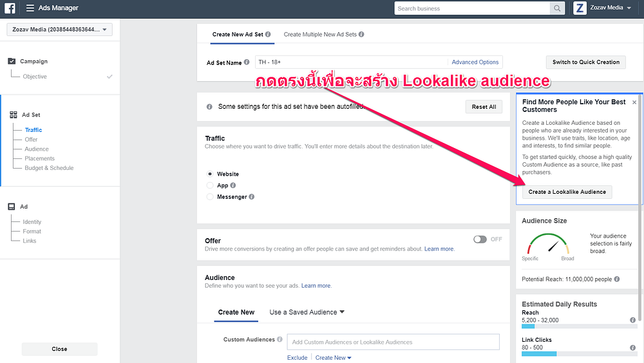Click info icon next to Create New Ad Set
The height and width of the screenshot is (363, 644).
(x=268, y=35)
